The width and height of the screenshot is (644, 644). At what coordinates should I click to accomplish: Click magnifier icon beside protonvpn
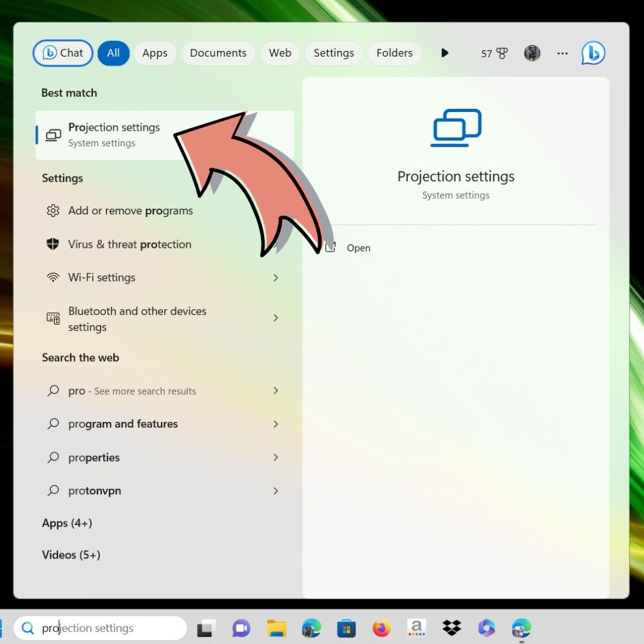click(x=53, y=490)
